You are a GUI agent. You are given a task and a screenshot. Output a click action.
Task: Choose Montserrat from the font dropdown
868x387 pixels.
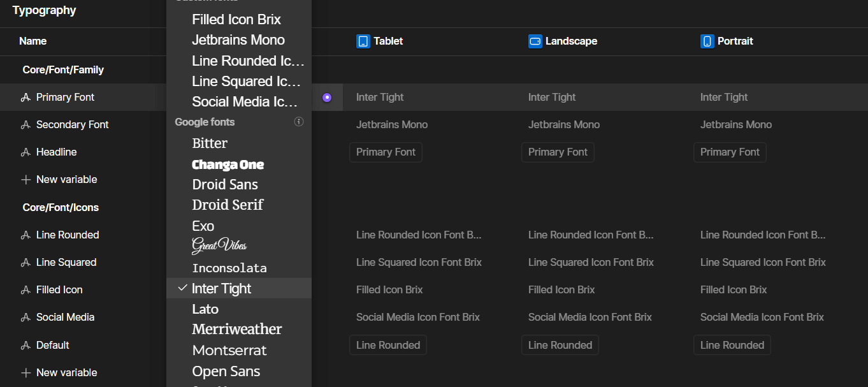pyautogui.click(x=229, y=350)
